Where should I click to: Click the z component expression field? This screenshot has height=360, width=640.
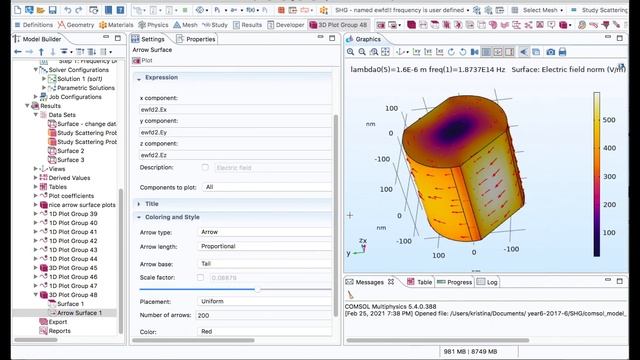[x=236, y=155]
